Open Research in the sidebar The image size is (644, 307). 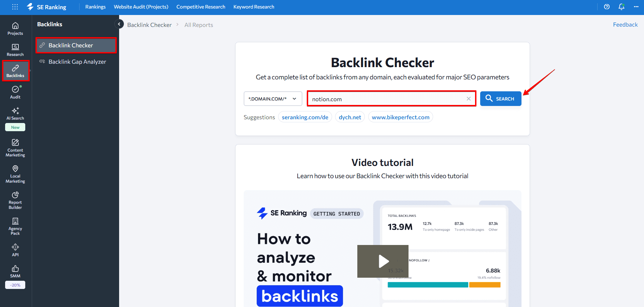pyautogui.click(x=15, y=50)
